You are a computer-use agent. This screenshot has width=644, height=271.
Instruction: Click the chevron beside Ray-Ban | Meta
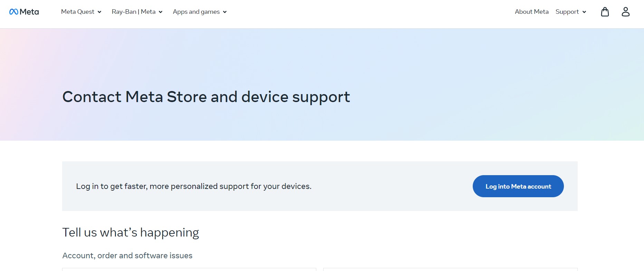click(161, 12)
